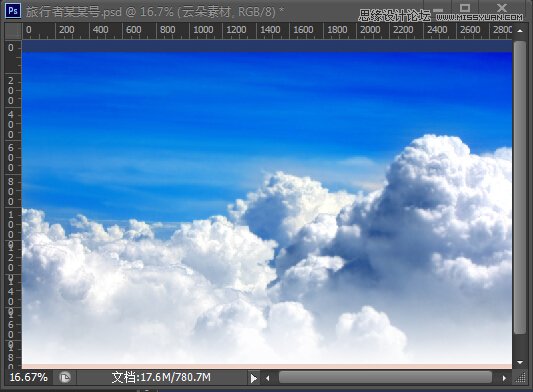The height and width of the screenshot is (392, 533).
Task: Click the horizontal scrollbar thumb
Action: click(x=385, y=377)
